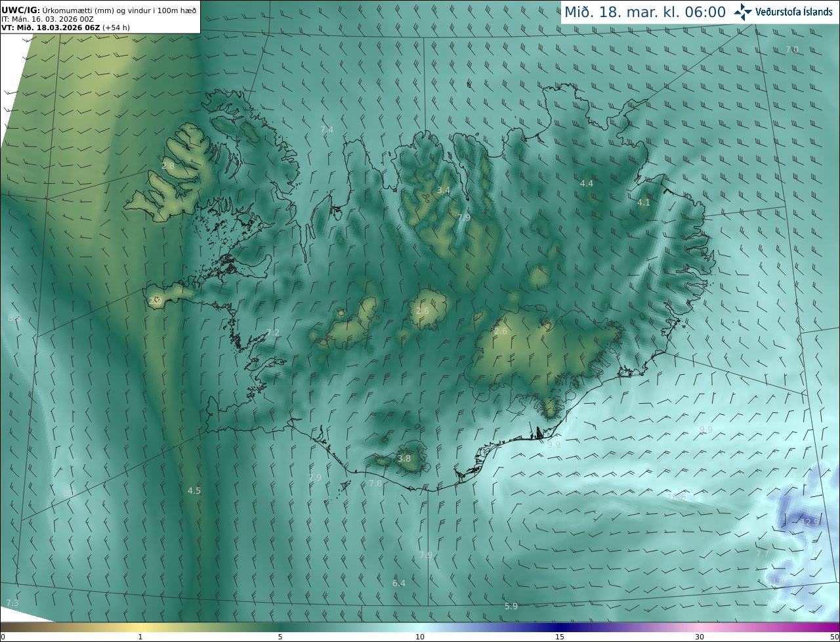Click the '8.3' map value
Screen dimensions: 840x642
[x=14, y=318]
